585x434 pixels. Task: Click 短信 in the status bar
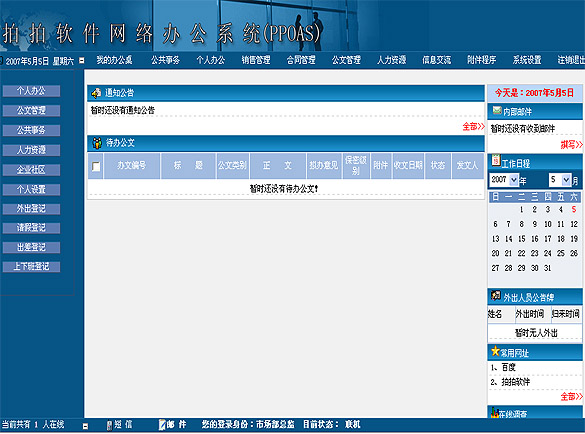[123, 425]
